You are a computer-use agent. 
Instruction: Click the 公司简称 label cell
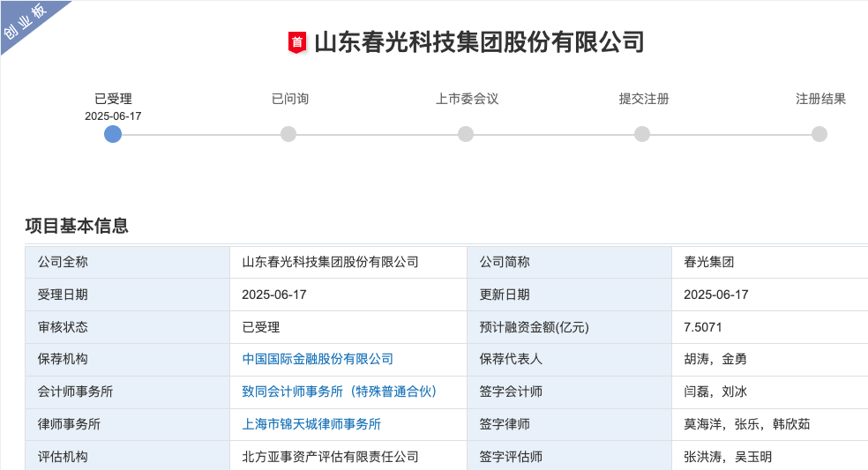(569, 262)
